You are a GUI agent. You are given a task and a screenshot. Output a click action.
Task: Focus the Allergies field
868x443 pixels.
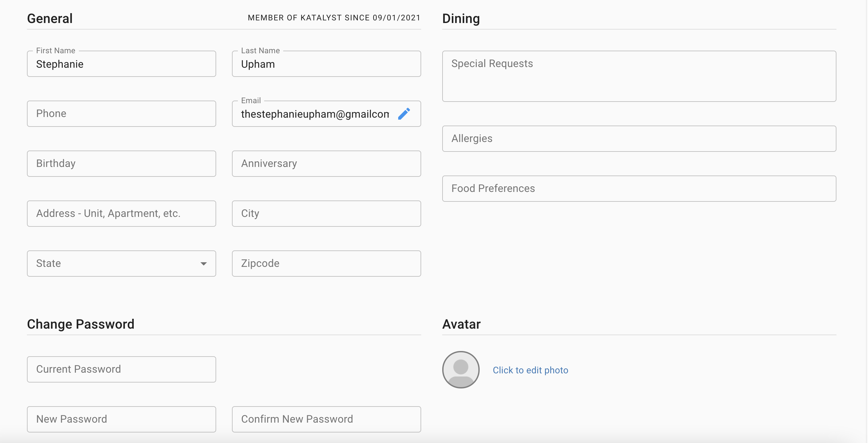tap(639, 139)
